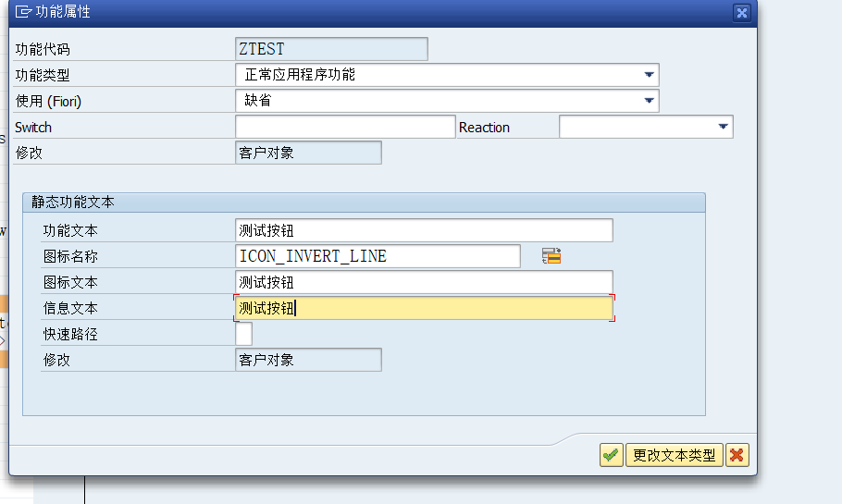
Task: Open the icon name value-help picker
Action: point(551,256)
